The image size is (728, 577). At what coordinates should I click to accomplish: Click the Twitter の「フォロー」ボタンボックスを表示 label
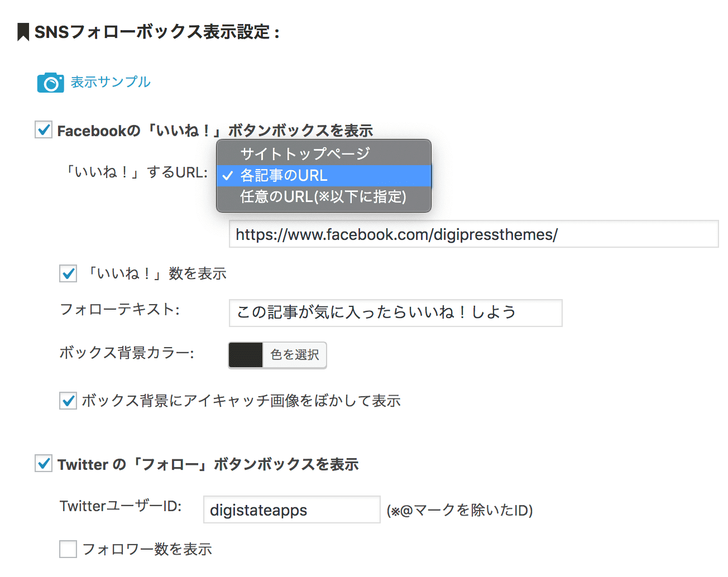[208, 464]
